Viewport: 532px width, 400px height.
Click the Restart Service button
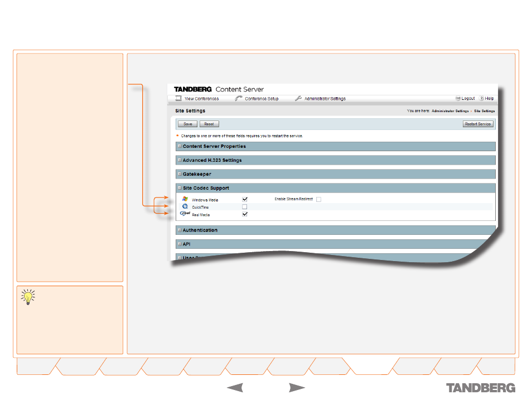tap(478, 124)
